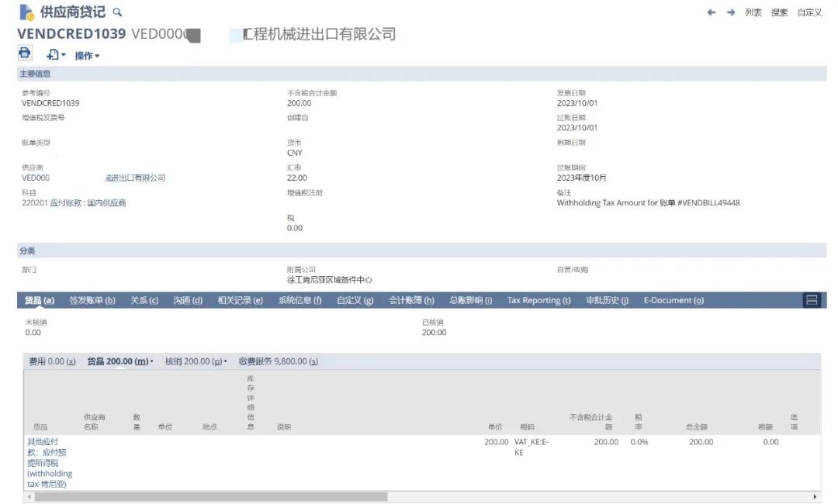Click the scrollbar left arrow
Image resolution: width=838 pixels, height=504 pixels.
(x=29, y=497)
